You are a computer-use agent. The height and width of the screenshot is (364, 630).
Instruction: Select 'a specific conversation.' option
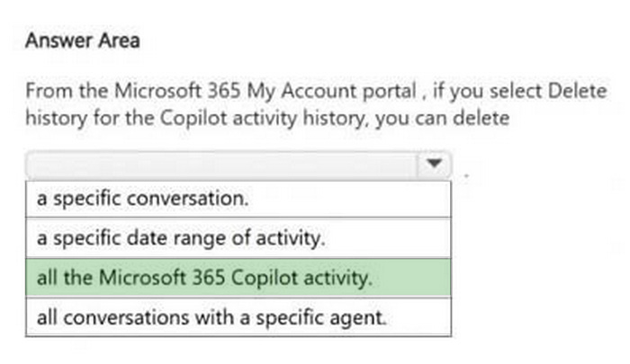point(238,199)
